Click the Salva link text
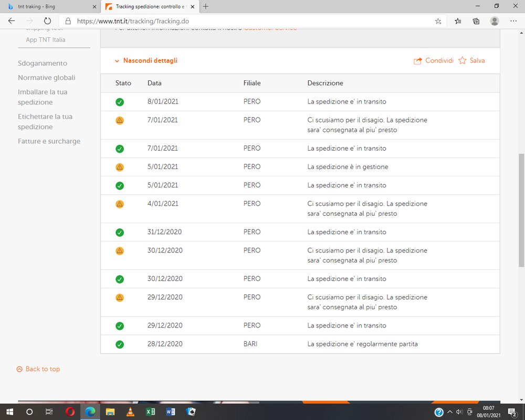This screenshot has height=420, width=525. click(477, 60)
